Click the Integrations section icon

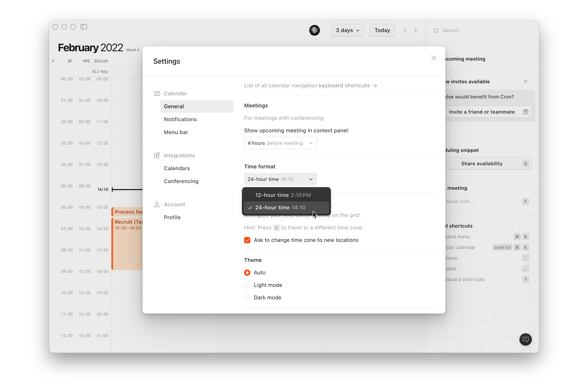[x=157, y=155]
